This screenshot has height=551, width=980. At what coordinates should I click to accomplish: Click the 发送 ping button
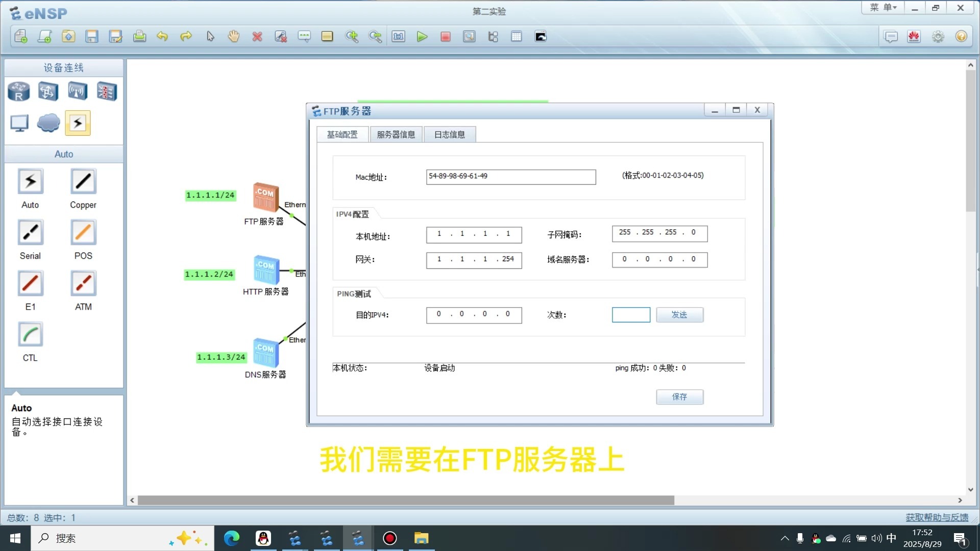[680, 315]
